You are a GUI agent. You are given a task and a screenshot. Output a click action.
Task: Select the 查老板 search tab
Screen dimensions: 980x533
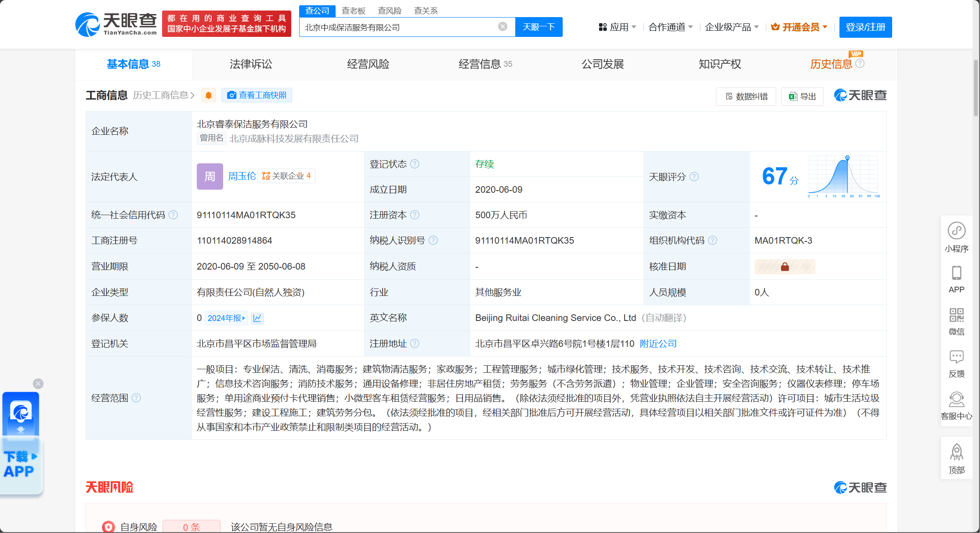[x=353, y=11]
